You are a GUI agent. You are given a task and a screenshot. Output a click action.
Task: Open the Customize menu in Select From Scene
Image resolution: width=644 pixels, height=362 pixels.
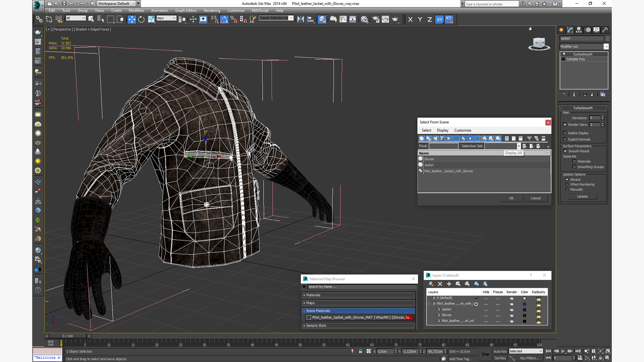(463, 130)
